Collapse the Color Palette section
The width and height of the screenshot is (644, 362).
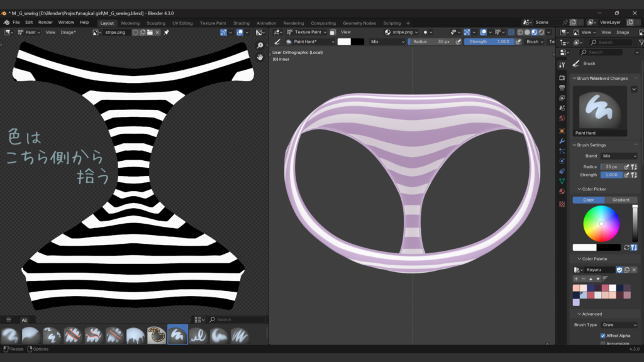tap(594, 258)
